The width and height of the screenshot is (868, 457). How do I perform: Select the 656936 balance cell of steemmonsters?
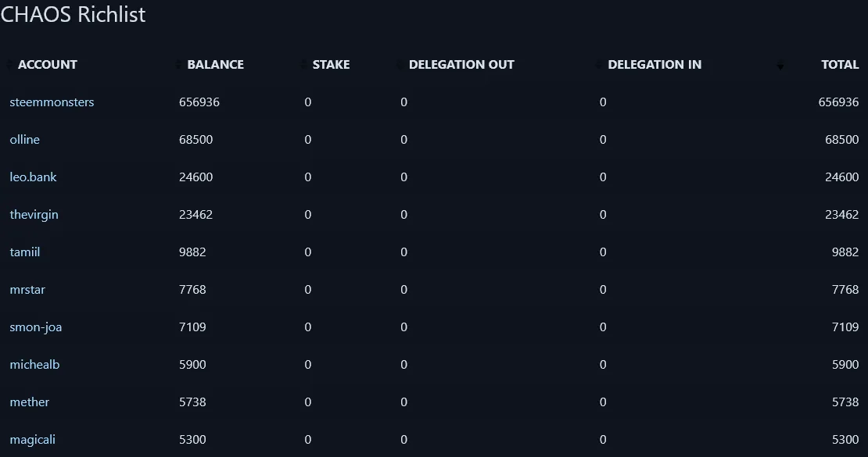(x=199, y=102)
